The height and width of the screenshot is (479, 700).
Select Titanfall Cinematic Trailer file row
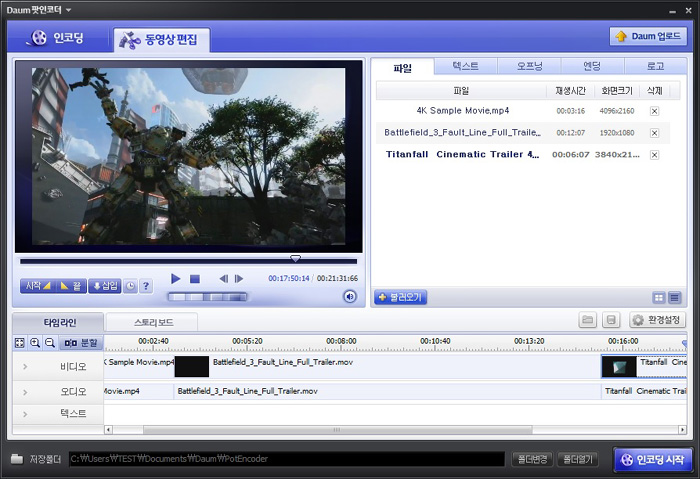(x=523, y=155)
